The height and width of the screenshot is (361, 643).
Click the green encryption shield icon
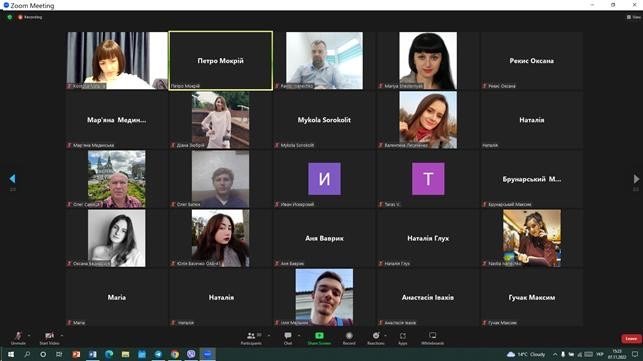(x=9, y=17)
